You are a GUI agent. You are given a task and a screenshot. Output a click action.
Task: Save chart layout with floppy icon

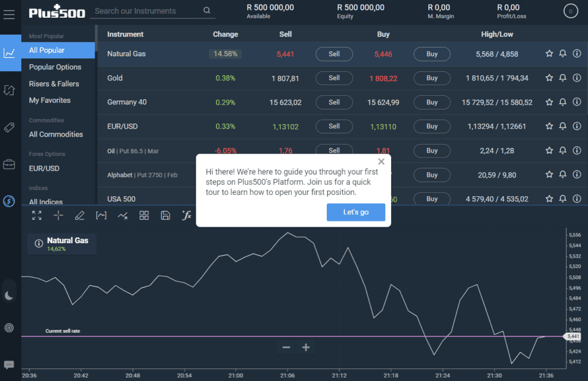point(165,215)
